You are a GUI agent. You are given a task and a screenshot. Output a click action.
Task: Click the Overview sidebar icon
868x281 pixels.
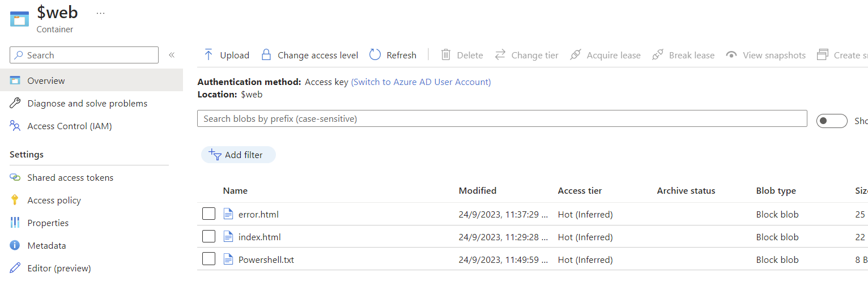15,80
